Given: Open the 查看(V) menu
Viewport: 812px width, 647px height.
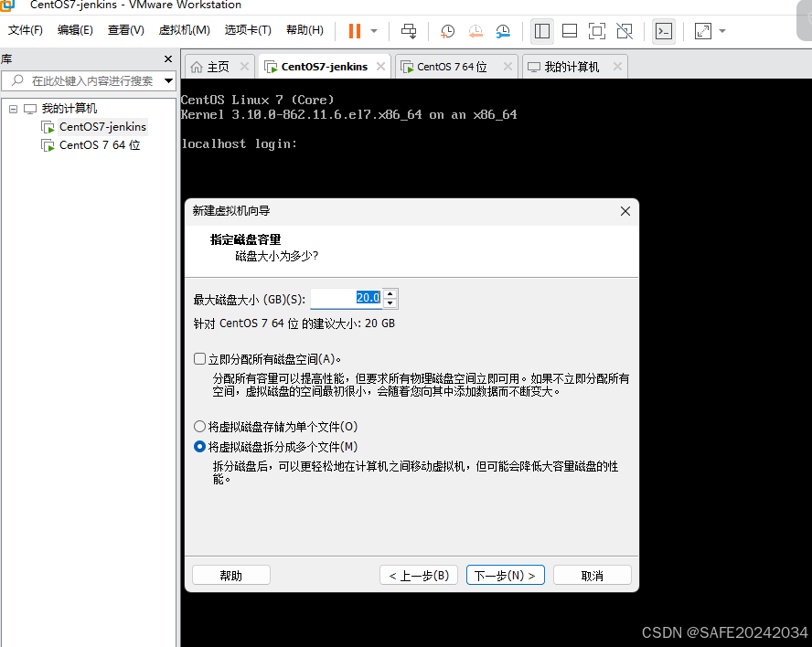Looking at the screenshot, I should point(126,30).
